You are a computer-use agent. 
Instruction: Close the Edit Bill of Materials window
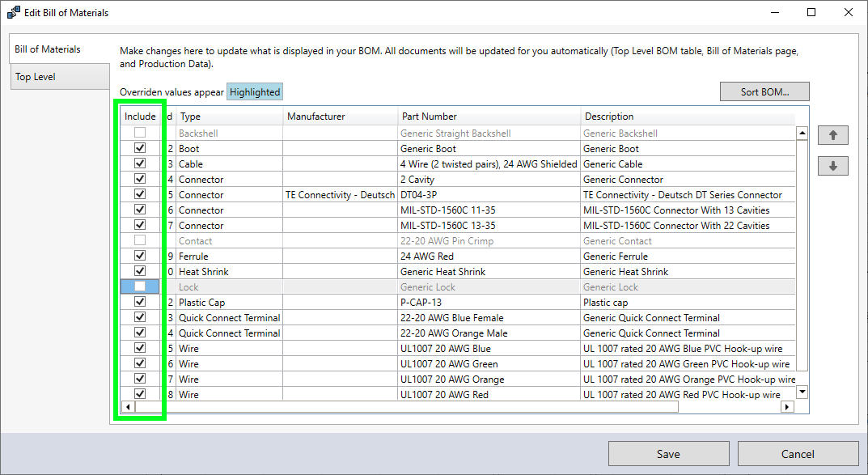click(x=848, y=12)
